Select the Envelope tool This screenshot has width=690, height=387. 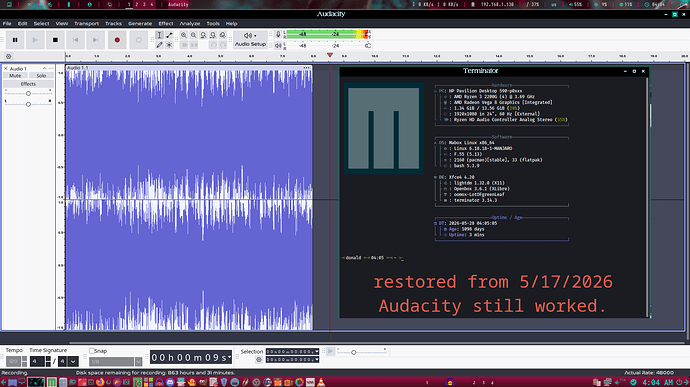pos(169,35)
